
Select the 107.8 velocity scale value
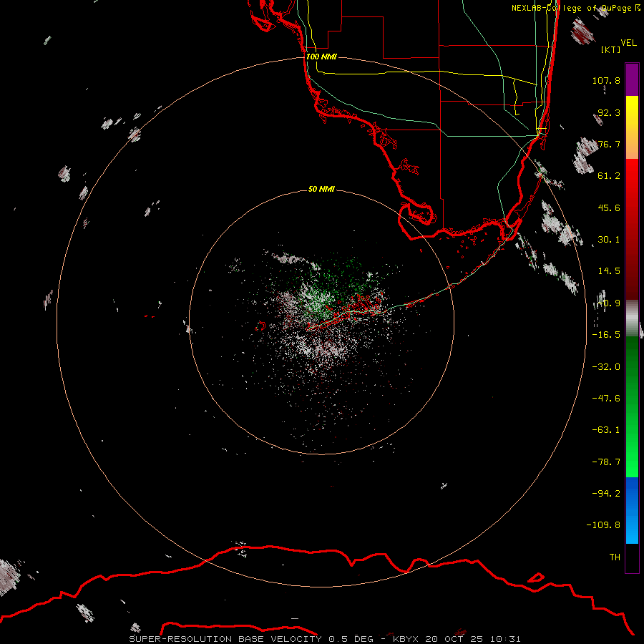(606, 80)
